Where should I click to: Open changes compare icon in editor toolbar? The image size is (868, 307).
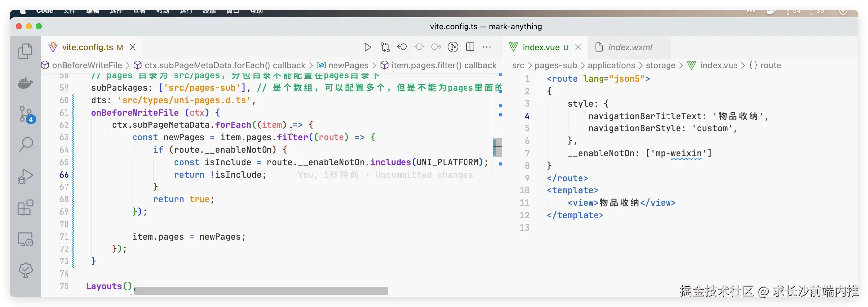[385, 47]
